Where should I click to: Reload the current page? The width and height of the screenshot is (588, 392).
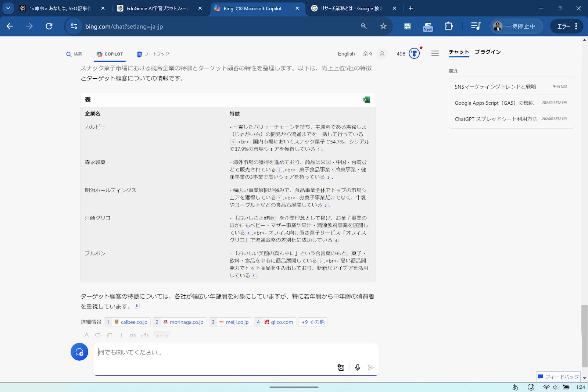pos(49,26)
